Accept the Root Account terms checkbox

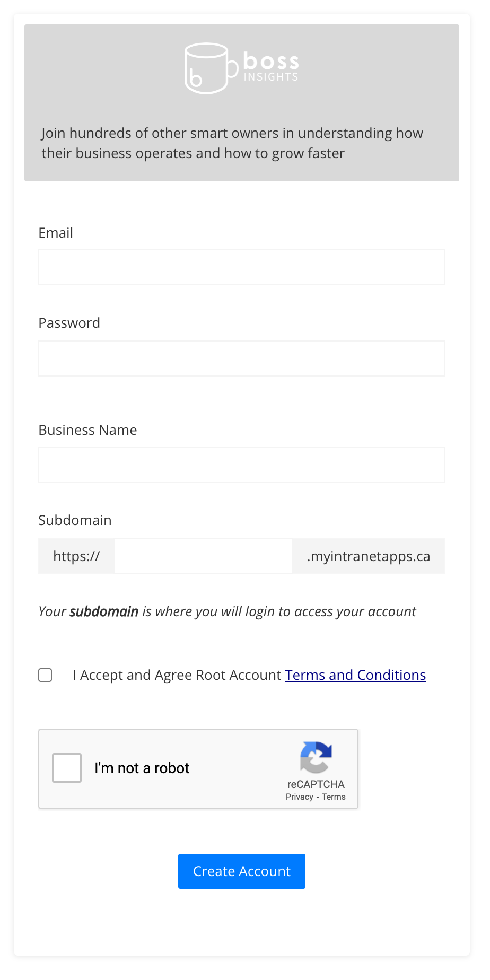[45, 675]
